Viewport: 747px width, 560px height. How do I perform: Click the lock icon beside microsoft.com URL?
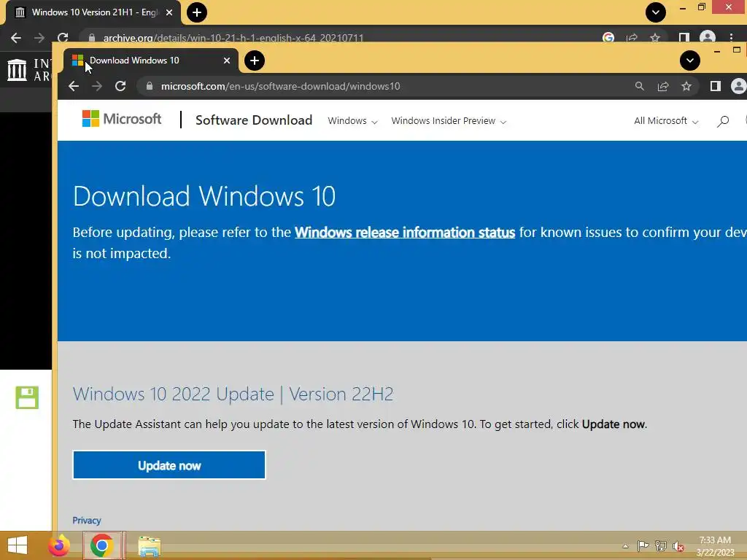click(150, 86)
